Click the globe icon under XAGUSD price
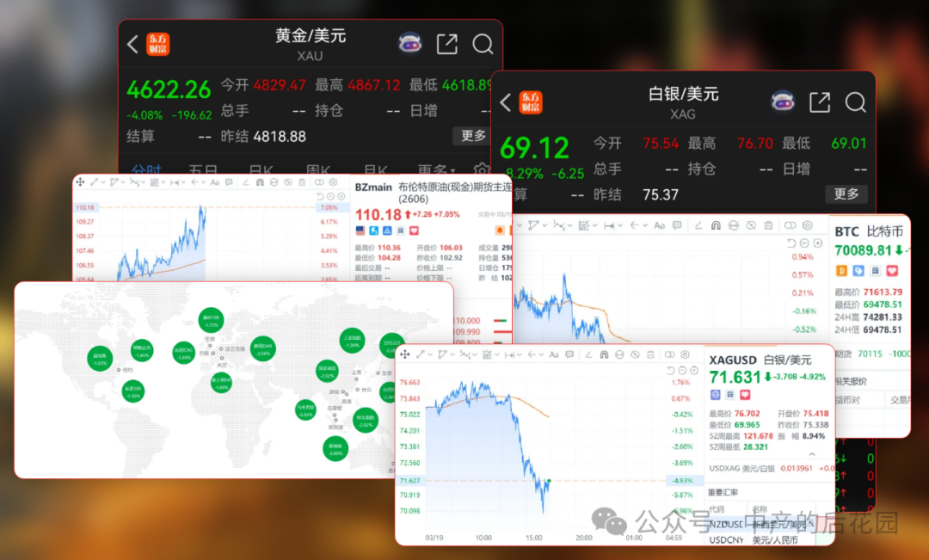 pos(715,395)
